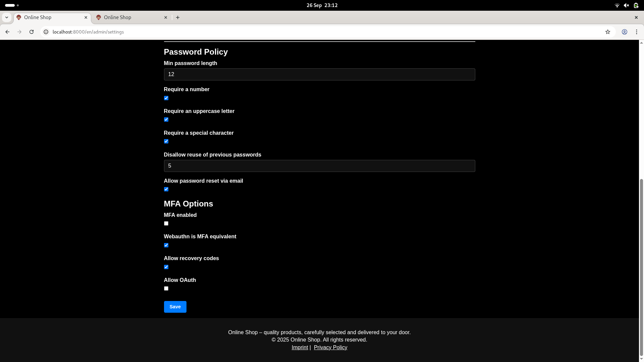The height and width of the screenshot is (362, 644).
Task: Follow the Imprint footer link
Action: coord(300,348)
